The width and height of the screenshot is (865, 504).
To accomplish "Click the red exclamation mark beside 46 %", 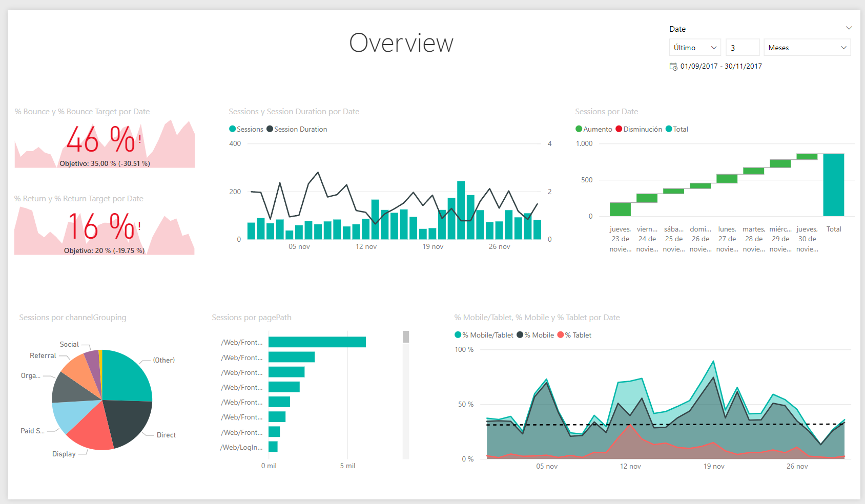I will point(139,139).
